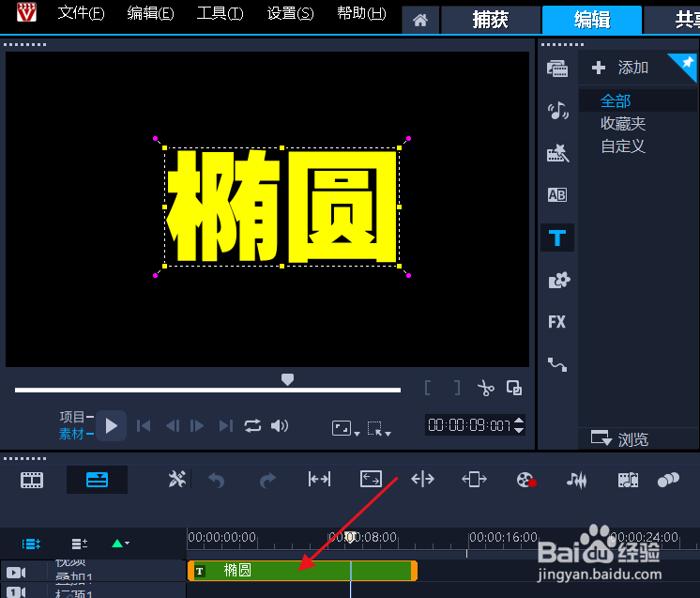Screen dimensions: 700x598
Task: Switch to Storyboard view
Action: pos(32,480)
